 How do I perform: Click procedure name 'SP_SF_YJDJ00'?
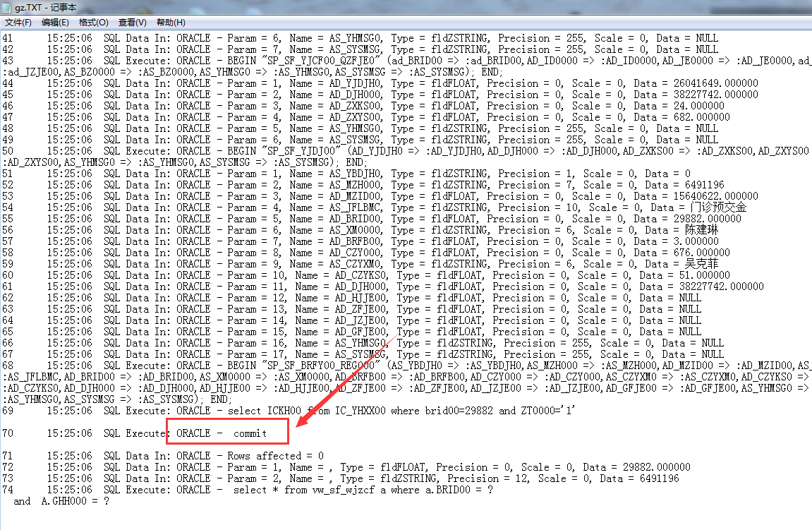click(x=301, y=151)
